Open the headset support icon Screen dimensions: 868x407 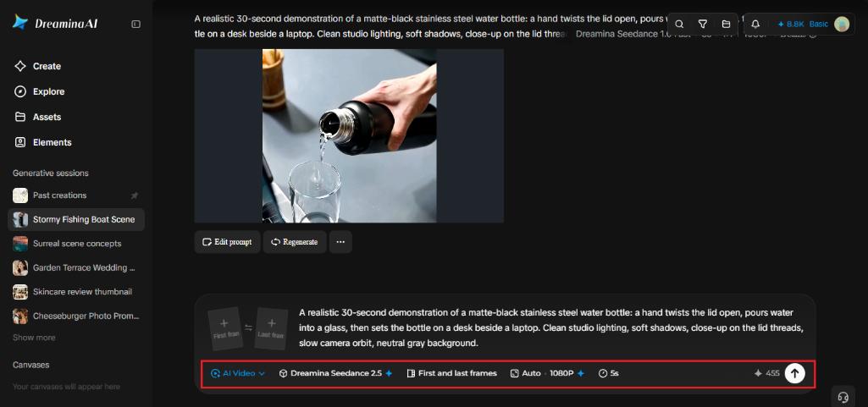[x=843, y=397]
